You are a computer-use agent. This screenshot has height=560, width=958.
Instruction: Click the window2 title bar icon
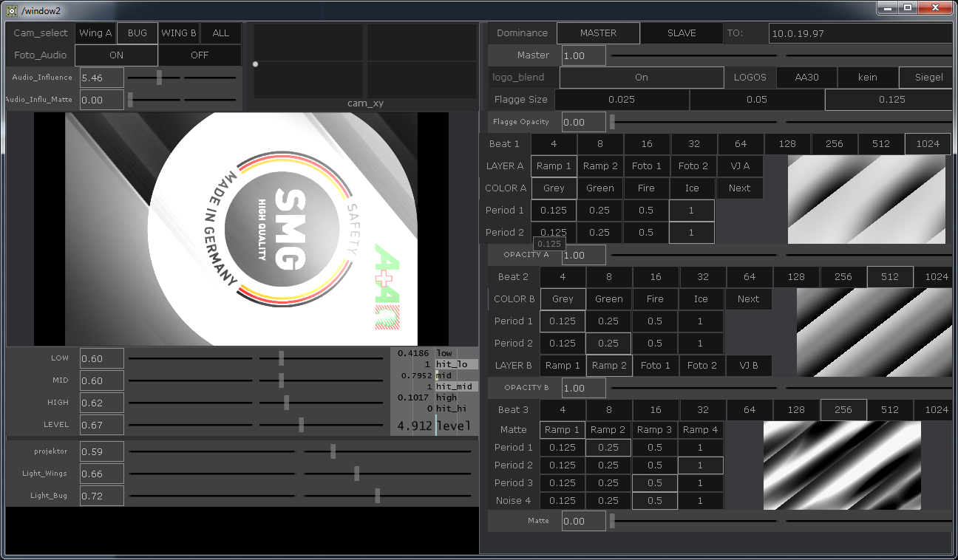(x=11, y=10)
